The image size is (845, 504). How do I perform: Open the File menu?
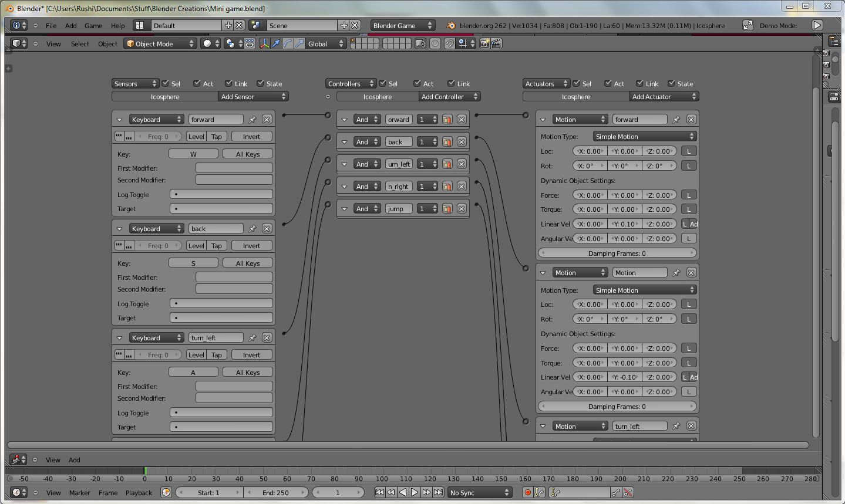(x=51, y=25)
